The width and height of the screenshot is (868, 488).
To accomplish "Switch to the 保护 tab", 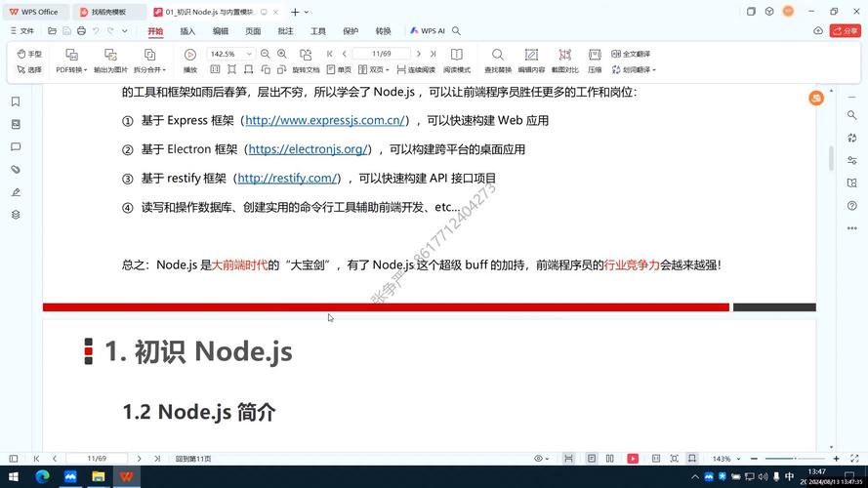I will tap(351, 31).
